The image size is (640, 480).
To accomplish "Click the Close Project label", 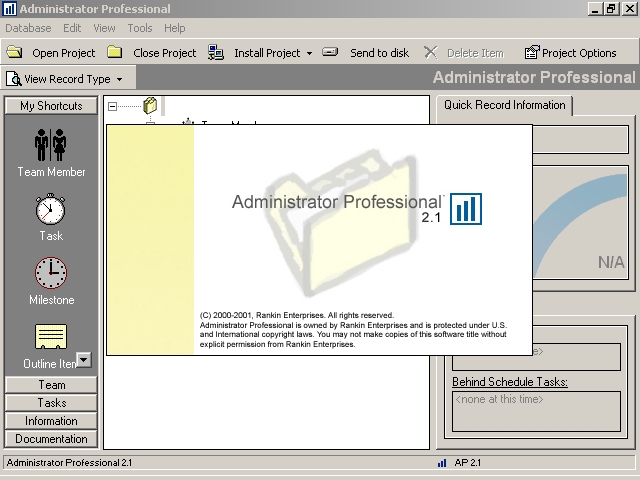I will [x=164, y=53].
